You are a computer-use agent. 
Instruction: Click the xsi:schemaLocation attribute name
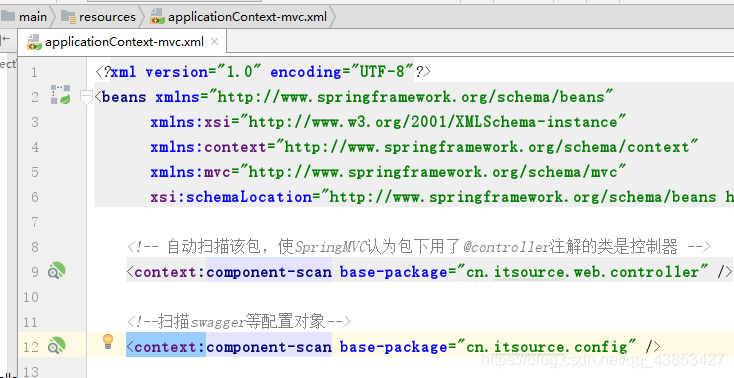(231, 197)
